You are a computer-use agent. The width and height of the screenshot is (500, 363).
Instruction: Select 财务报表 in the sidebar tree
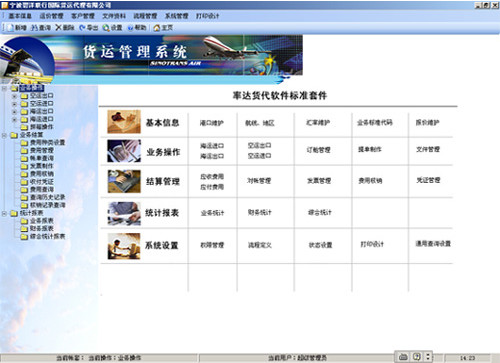pyautogui.click(x=42, y=229)
